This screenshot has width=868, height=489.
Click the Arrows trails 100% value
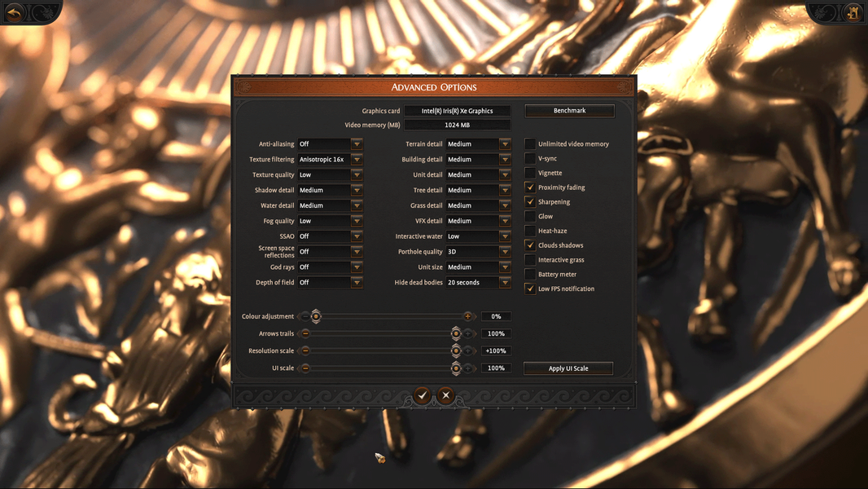(x=496, y=333)
